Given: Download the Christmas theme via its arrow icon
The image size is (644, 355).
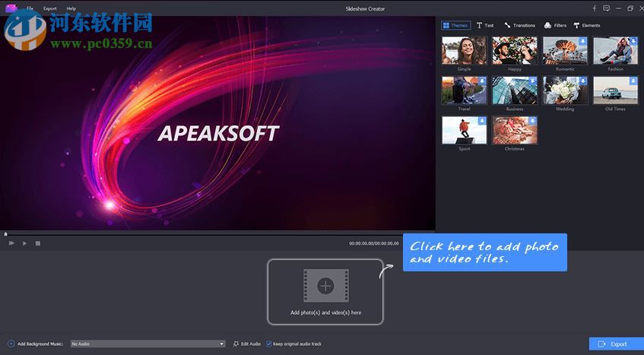Looking at the screenshot, I should coord(533,121).
